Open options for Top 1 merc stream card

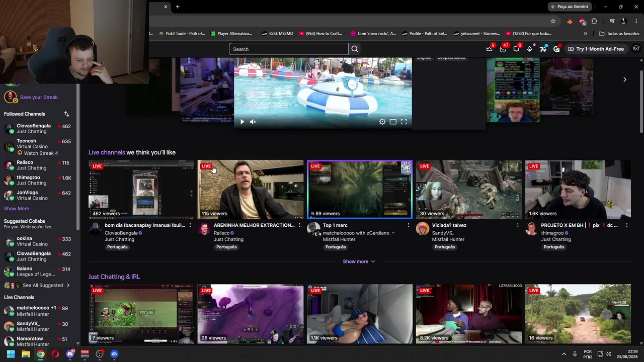point(408,225)
